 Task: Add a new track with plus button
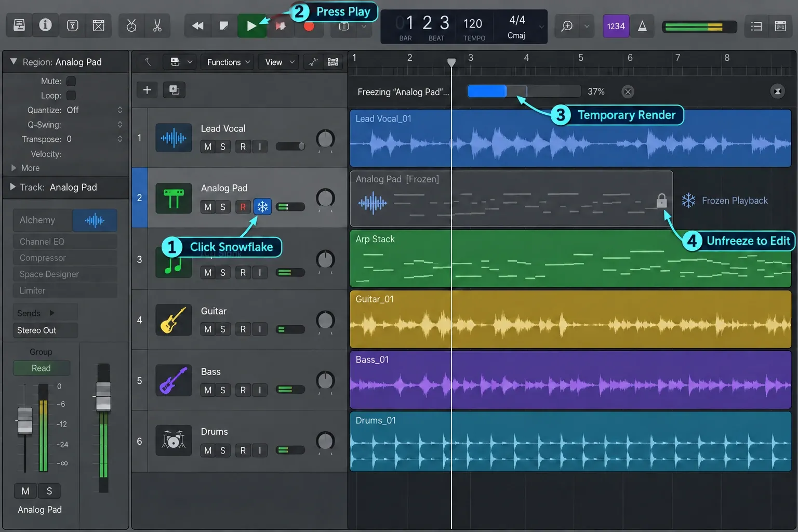point(147,90)
